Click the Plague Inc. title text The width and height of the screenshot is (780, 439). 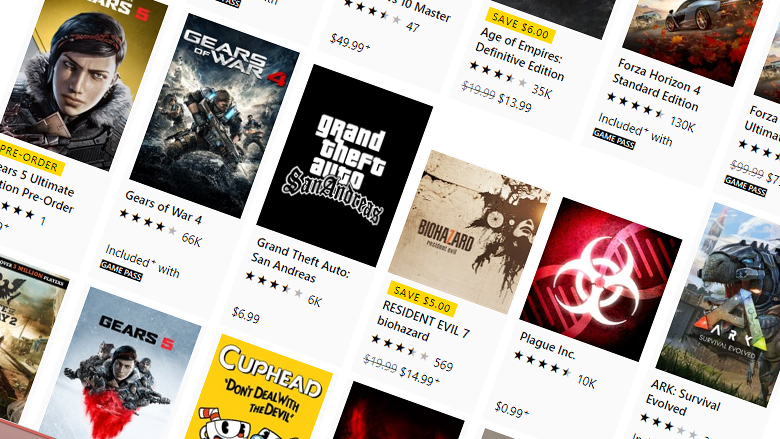click(x=547, y=346)
